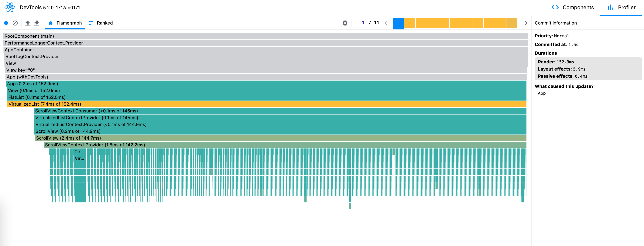Save the profile with the download icon

pos(37,23)
